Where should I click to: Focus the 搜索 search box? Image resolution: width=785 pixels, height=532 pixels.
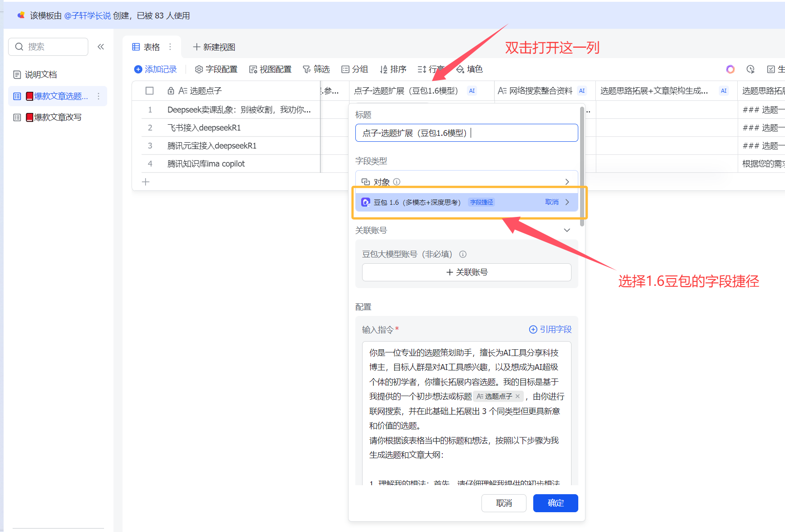click(48, 47)
